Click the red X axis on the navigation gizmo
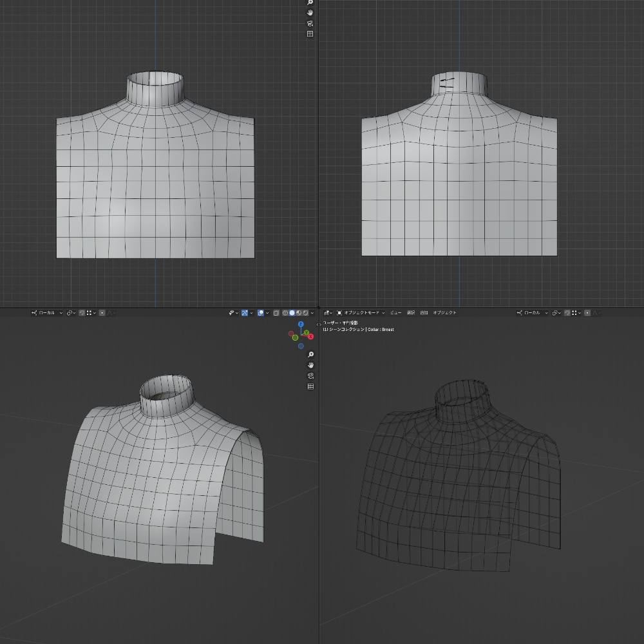Viewport: 644px width, 644px height. [x=310, y=336]
